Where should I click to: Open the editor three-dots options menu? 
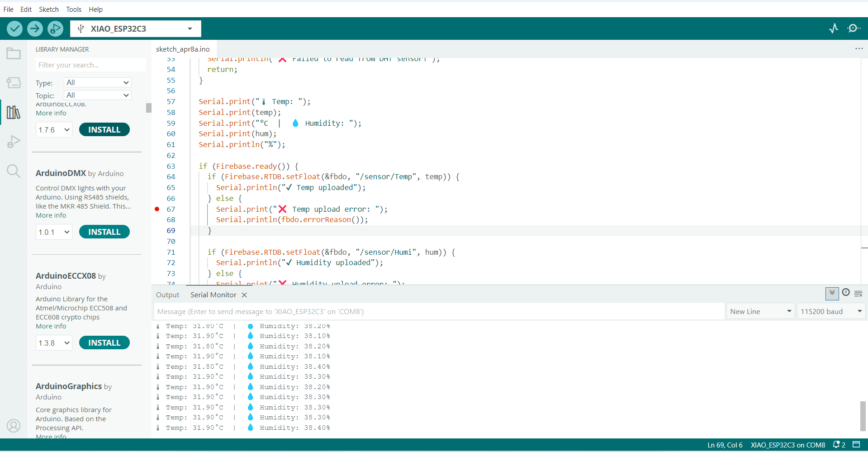coord(859,49)
